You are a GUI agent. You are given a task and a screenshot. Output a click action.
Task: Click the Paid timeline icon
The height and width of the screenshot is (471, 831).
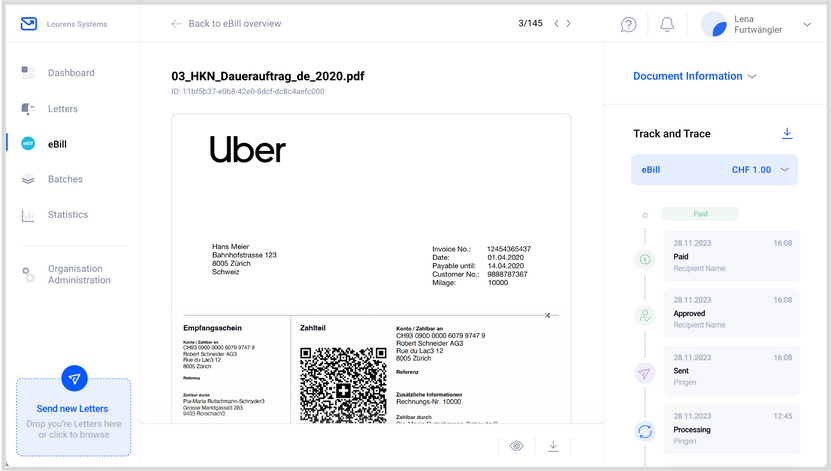[x=645, y=260]
